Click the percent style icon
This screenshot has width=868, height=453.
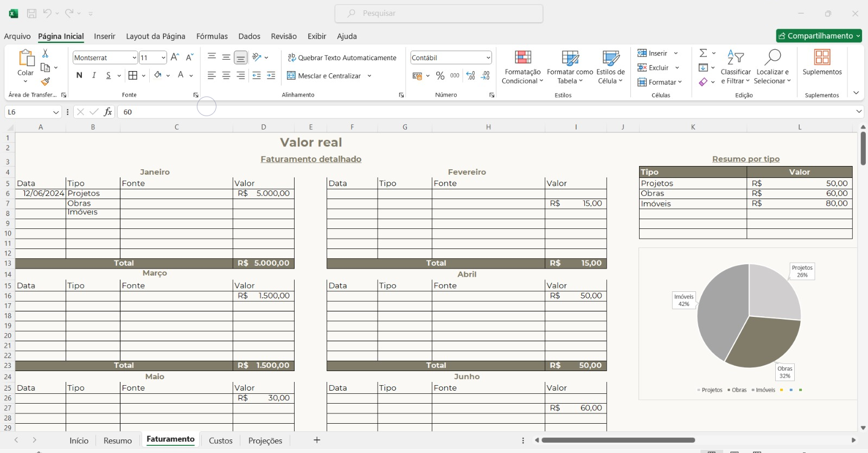click(440, 76)
